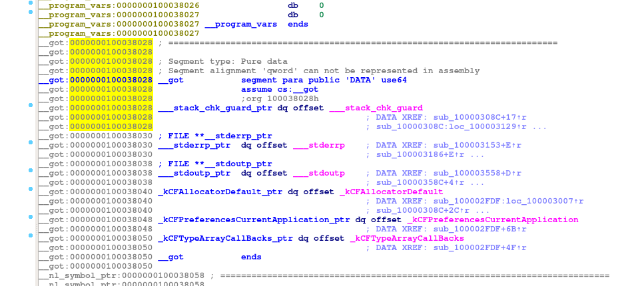Toggle breakpoint dot beside _kCFPreferencesCurrentApplication_ptr line
This screenshot has width=644, height=286.
pos(31,217)
